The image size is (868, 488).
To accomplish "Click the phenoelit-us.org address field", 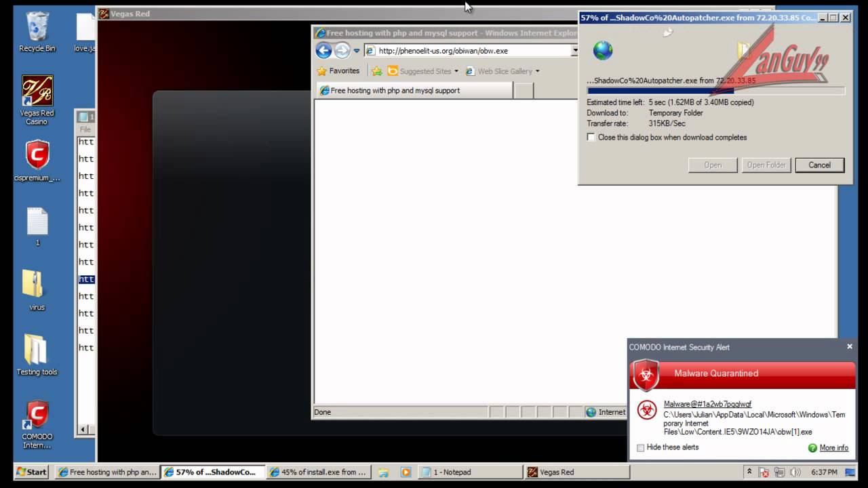I will click(468, 51).
